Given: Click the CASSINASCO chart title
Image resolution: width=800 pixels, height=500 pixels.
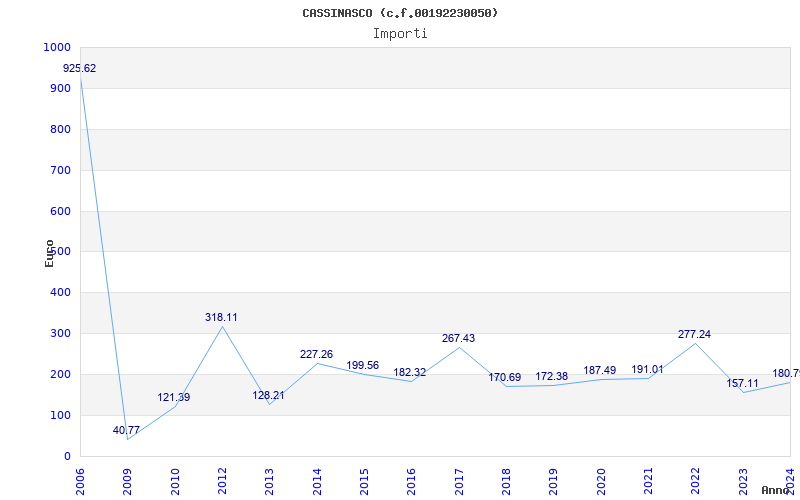Looking at the screenshot, I should 400,13.
